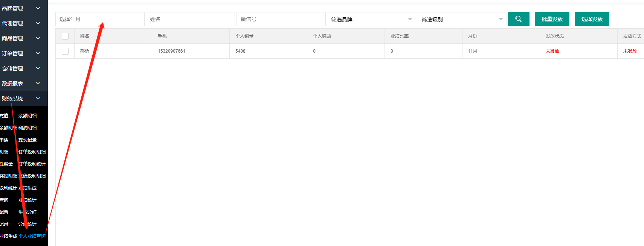Click the 选择年月 date field
Image resolution: width=644 pixels, height=246 pixels.
pos(100,19)
